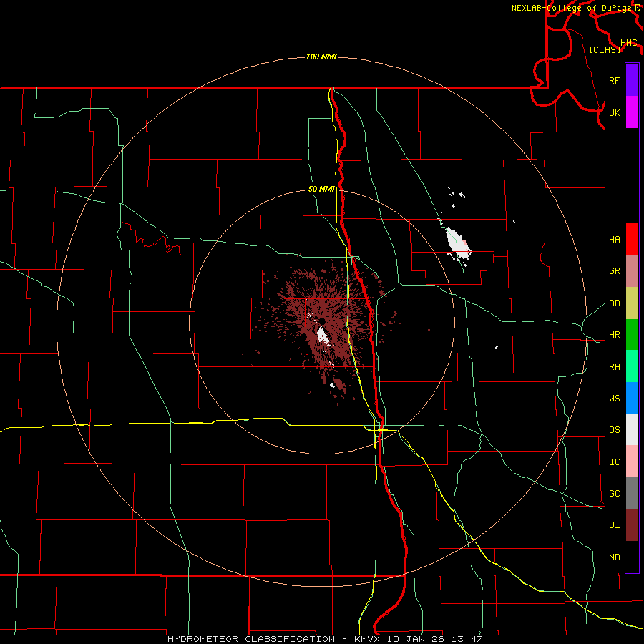The height and width of the screenshot is (644, 644).
Task: Click the 'GR' legend label
Action: (x=614, y=271)
